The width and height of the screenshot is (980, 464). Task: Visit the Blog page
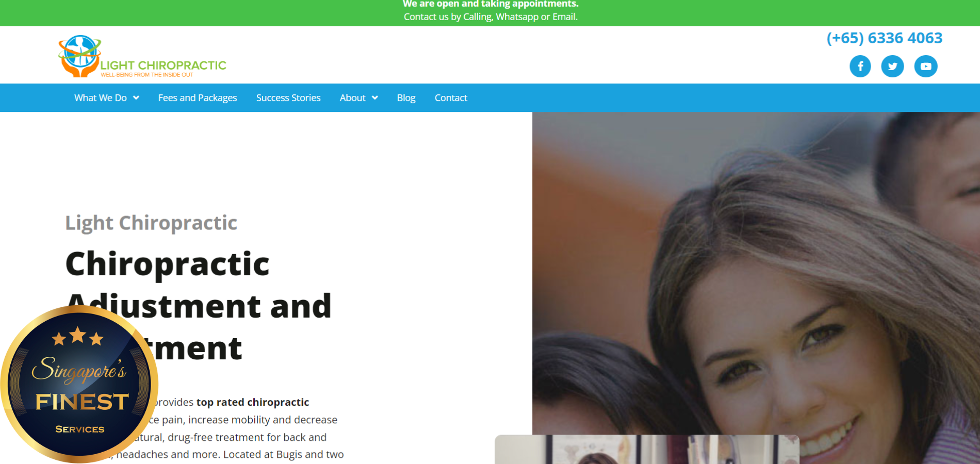pos(406,98)
